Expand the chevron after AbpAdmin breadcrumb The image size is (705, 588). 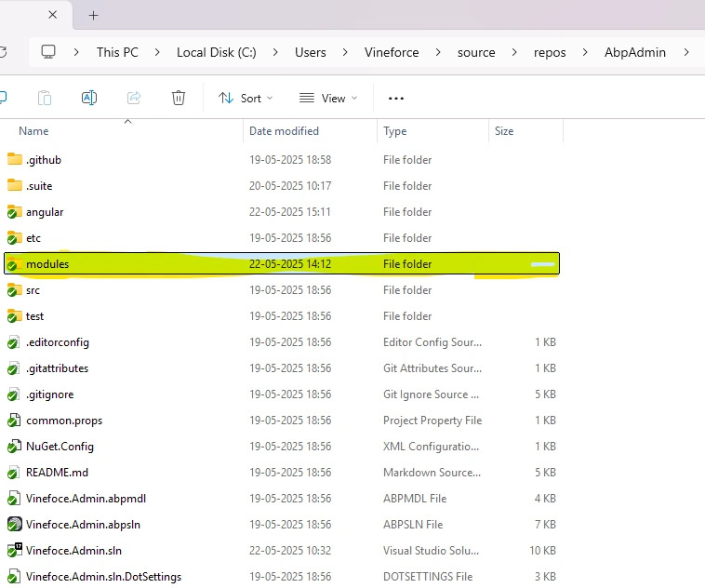click(x=686, y=52)
